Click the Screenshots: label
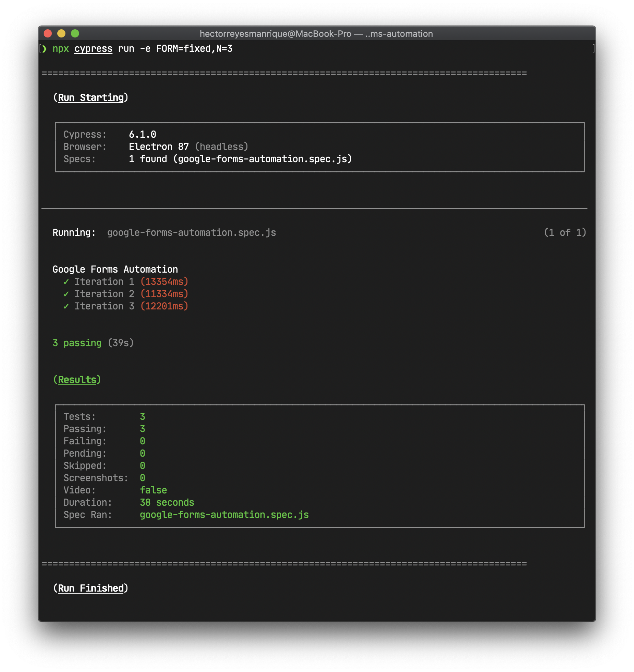This screenshot has height=672, width=634. 96,478
